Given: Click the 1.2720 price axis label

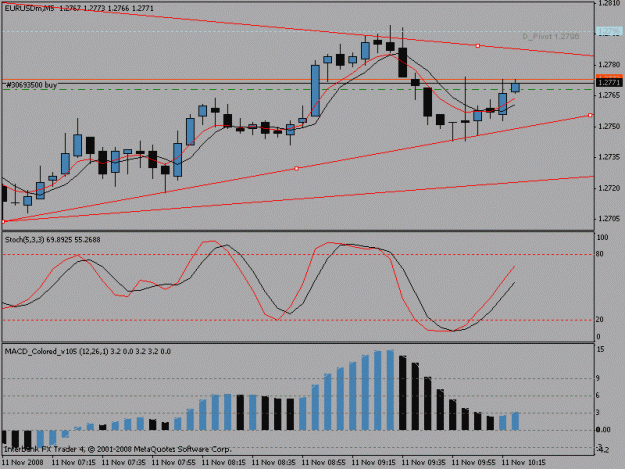Looking at the screenshot, I should pyautogui.click(x=609, y=188).
